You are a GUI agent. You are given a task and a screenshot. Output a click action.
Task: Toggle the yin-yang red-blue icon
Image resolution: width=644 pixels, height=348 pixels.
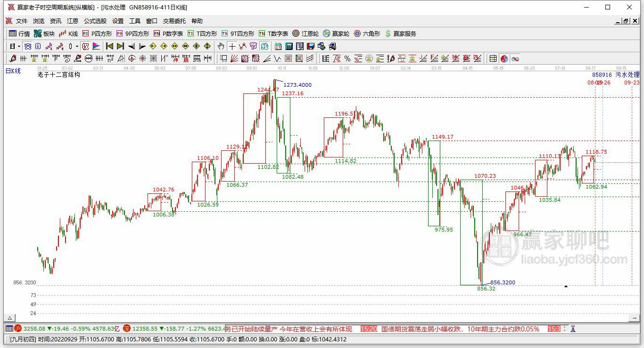pyautogui.click(x=504, y=58)
